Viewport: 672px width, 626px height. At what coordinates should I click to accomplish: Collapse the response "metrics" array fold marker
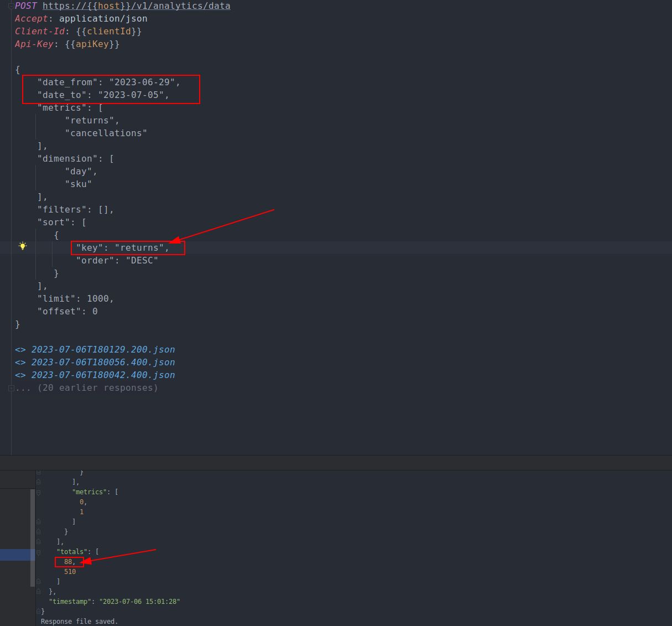point(38,492)
